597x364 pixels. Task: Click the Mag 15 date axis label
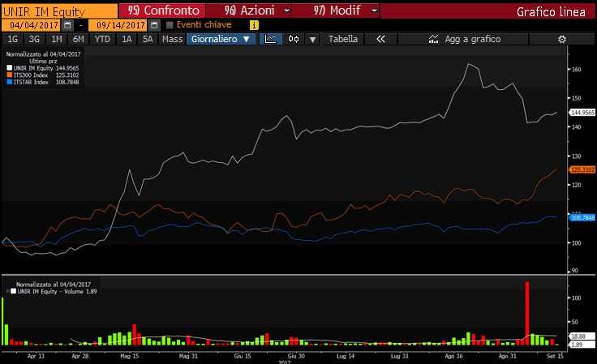click(130, 356)
